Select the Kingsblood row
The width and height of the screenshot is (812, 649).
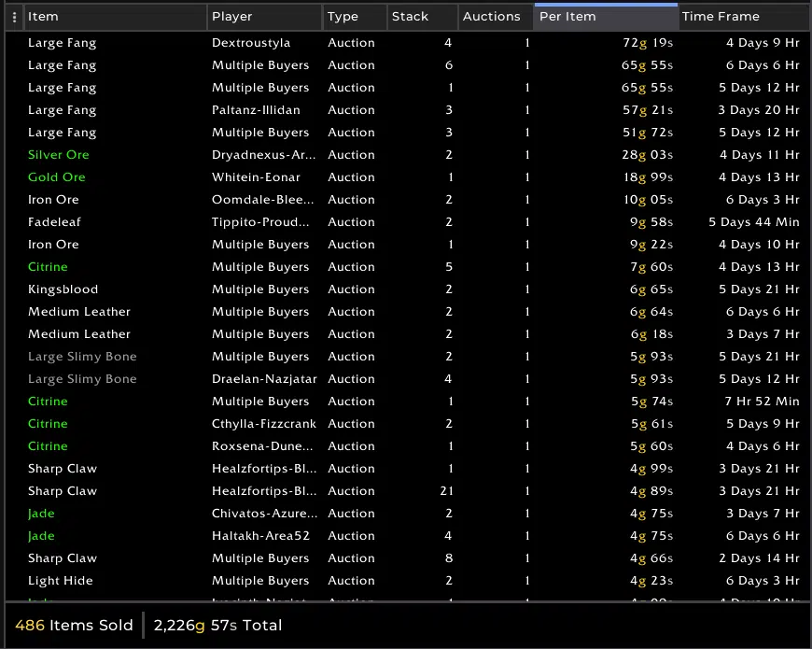tap(63, 289)
